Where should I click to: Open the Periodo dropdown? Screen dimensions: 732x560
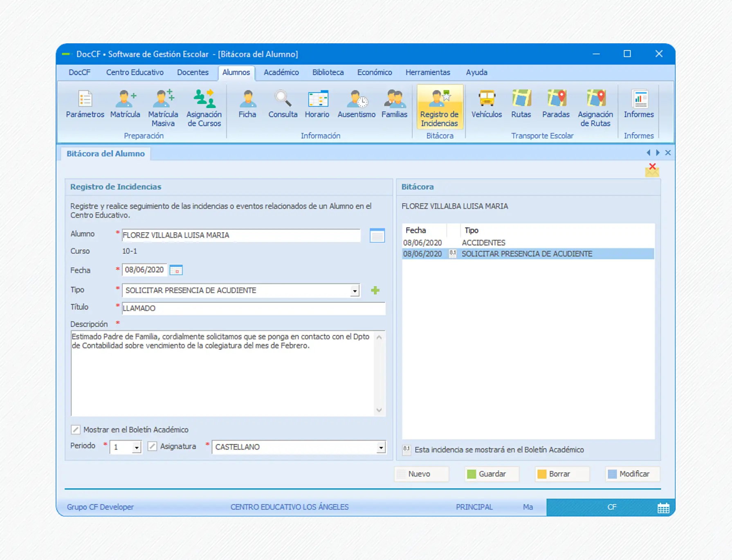pos(137,448)
